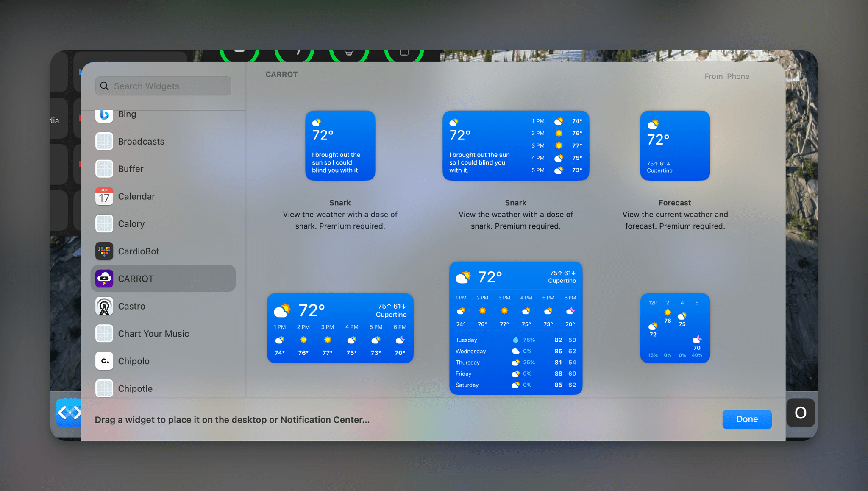Select Bing in the widget list
This screenshot has width=868, height=491.
point(163,115)
